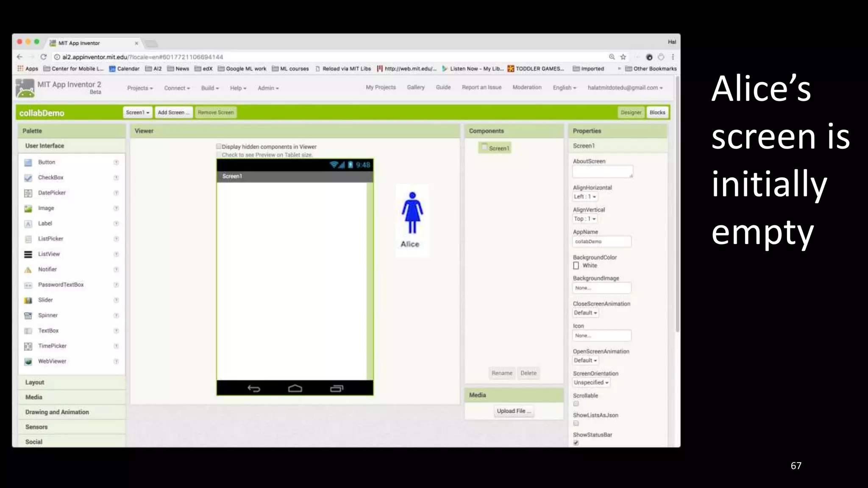Tap the Android home navigation icon
The width and height of the screenshot is (868, 488).
pos(295,388)
